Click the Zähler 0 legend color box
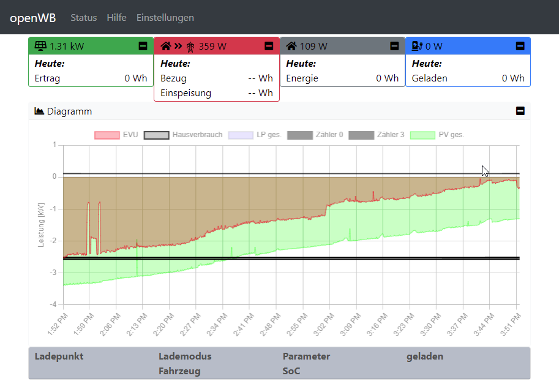The width and height of the screenshot is (559, 392). pyautogui.click(x=299, y=135)
